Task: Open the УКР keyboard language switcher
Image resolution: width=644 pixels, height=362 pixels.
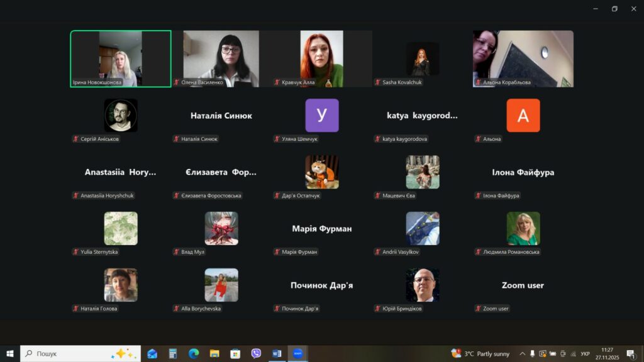Action: [585, 354]
